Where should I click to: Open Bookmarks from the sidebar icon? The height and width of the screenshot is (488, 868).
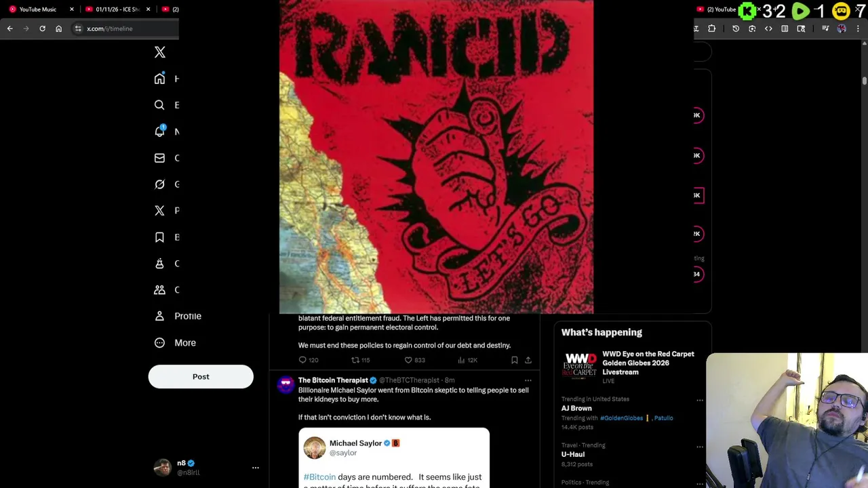[x=159, y=237]
